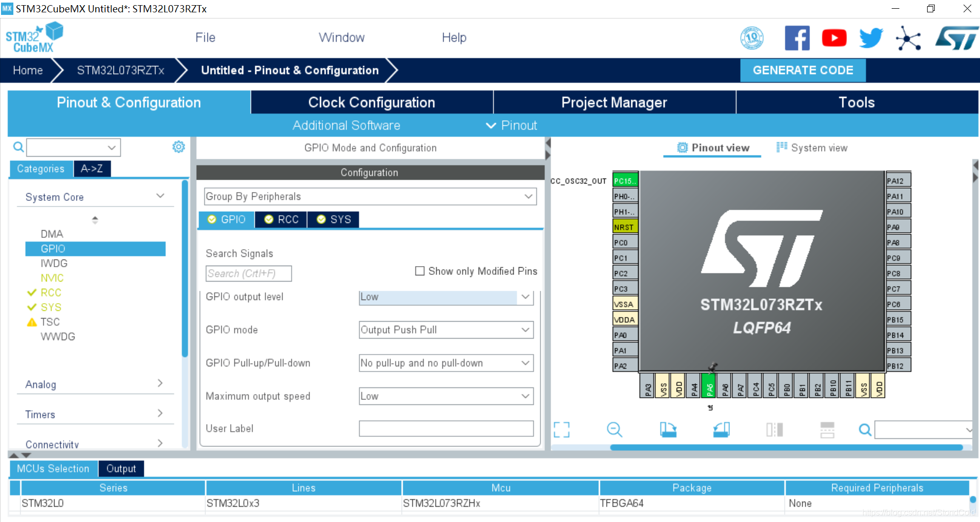Open the categories settings gear icon
The width and height of the screenshot is (980, 522).
(x=179, y=147)
